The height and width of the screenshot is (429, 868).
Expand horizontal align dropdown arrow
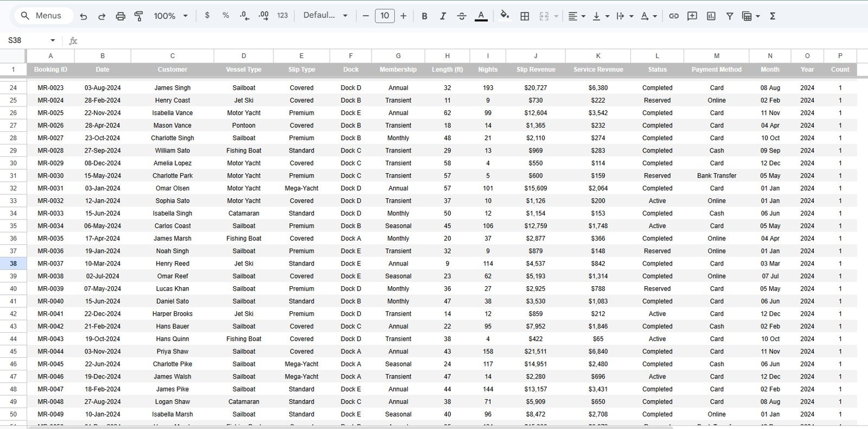(x=583, y=16)
